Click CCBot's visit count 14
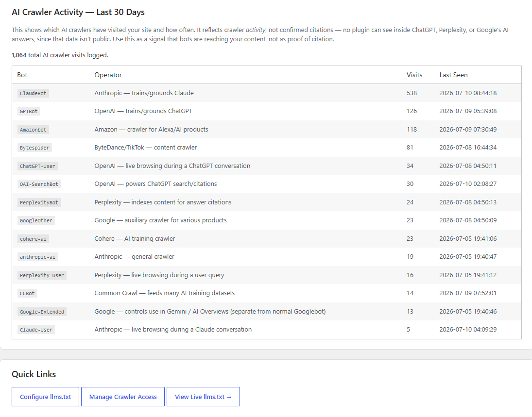The height and width of the screenshot is (417, 532). point(410,293)
